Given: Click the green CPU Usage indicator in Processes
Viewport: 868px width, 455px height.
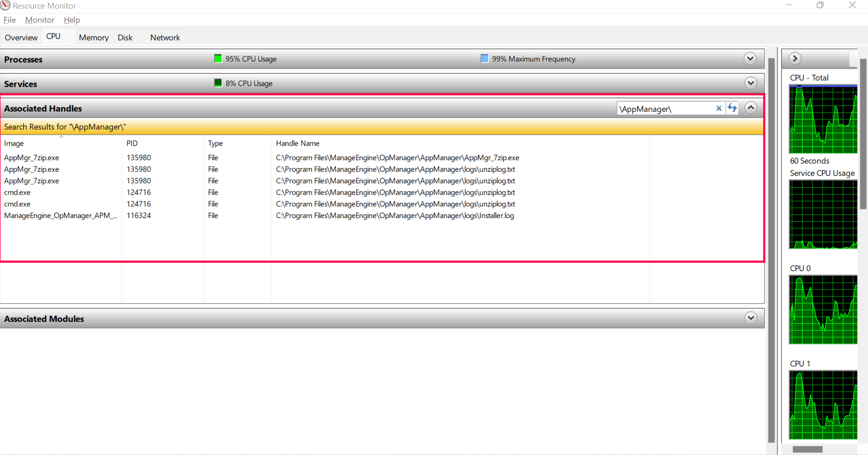Looking at the screenshot, I should (218, 59).
